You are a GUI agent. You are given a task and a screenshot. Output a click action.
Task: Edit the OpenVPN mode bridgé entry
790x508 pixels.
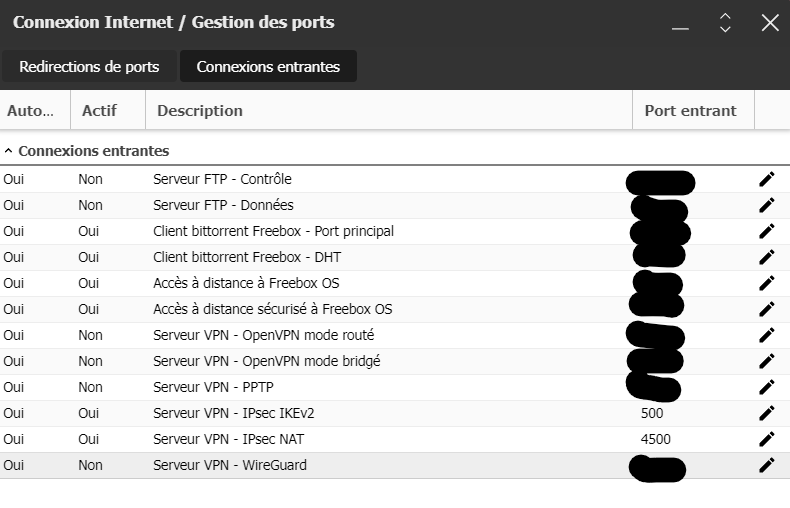pos(766,361)
